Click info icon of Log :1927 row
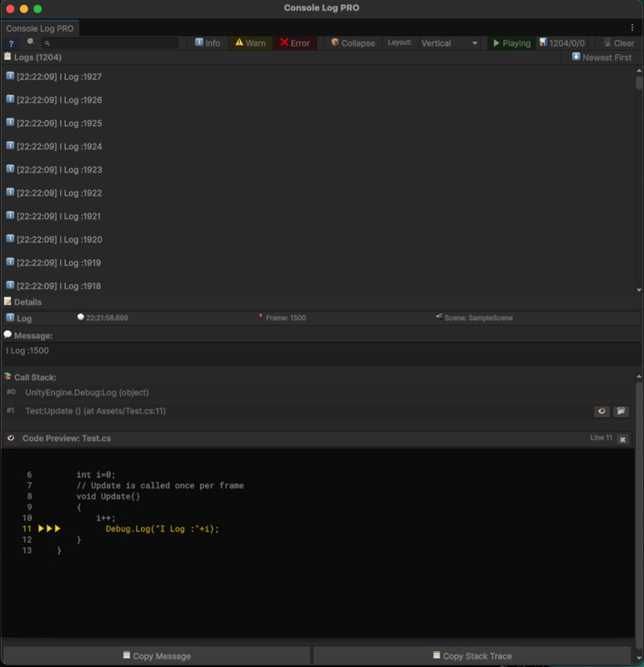Viewport: 644px width, 667px height. click(x=10, y=76)
